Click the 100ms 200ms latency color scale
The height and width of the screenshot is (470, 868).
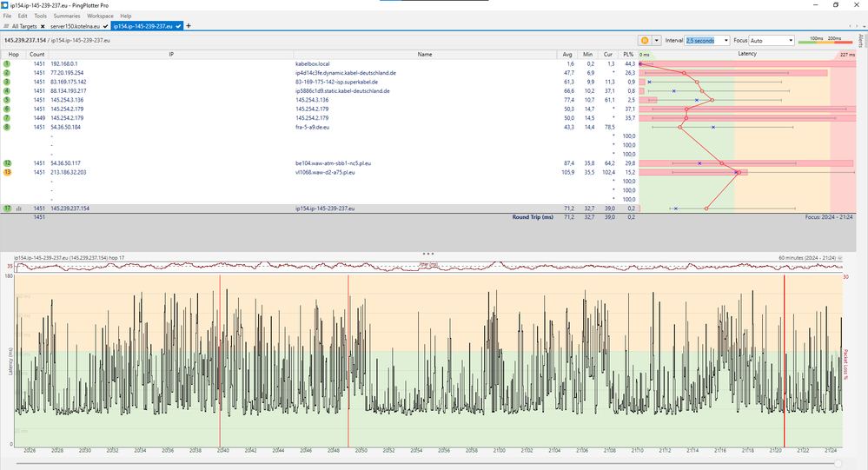[x=825, y=40]
